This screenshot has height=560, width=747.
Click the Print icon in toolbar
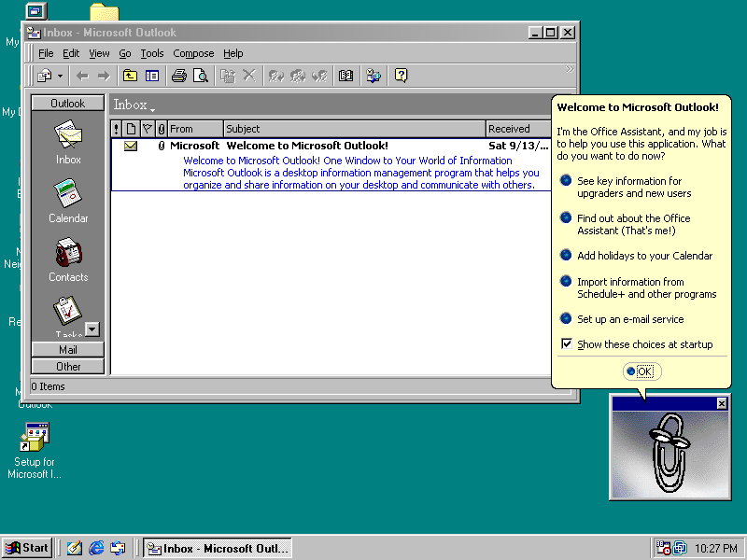coord(179,76)
